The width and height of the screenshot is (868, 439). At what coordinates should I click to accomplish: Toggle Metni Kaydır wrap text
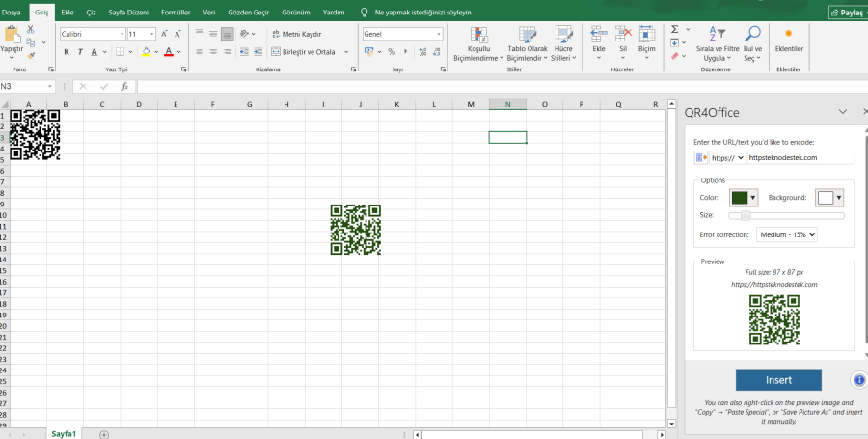[297, 34]
